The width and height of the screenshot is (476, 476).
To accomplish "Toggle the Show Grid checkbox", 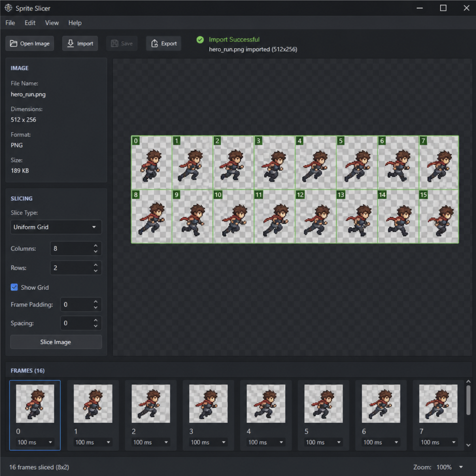I will [14, 287].
